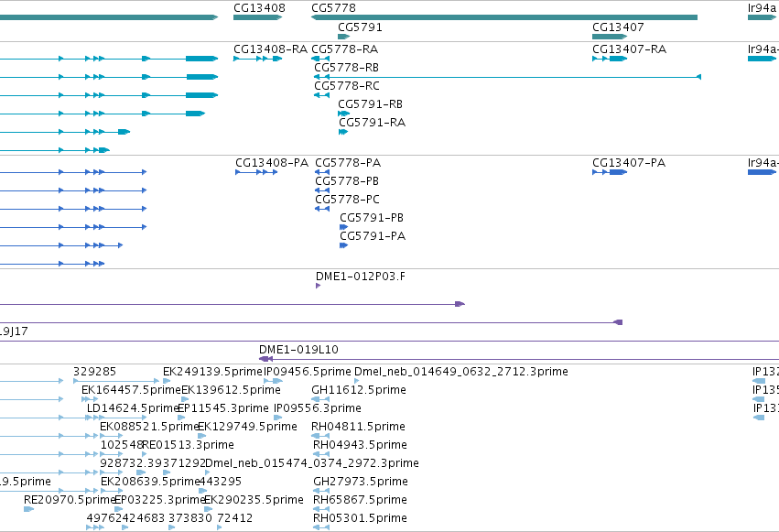The width and height of the screenshot is (779, 532).
Task: Click the EK249139.5prime EST label
Action: coord(212,372)
